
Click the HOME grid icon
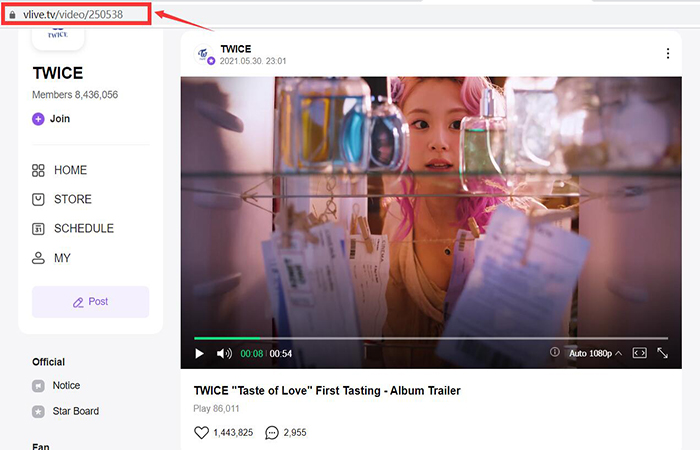click(x=38, y=171)
